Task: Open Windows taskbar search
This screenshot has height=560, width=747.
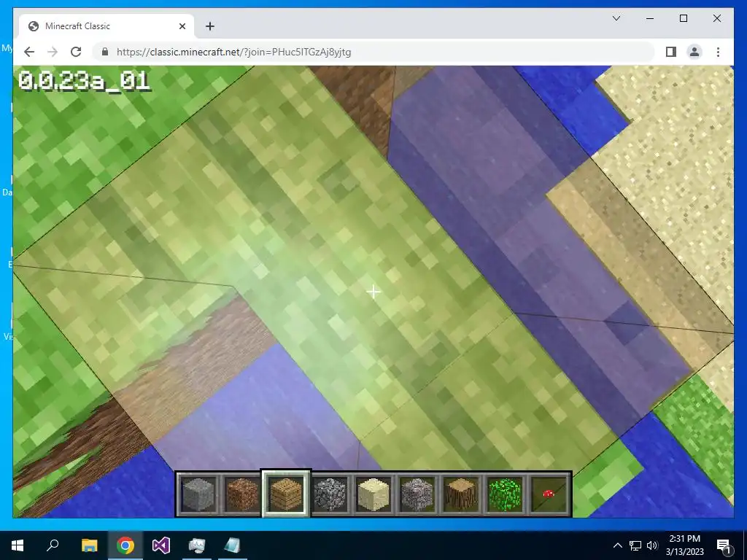Action: click(x=53, y=545)
